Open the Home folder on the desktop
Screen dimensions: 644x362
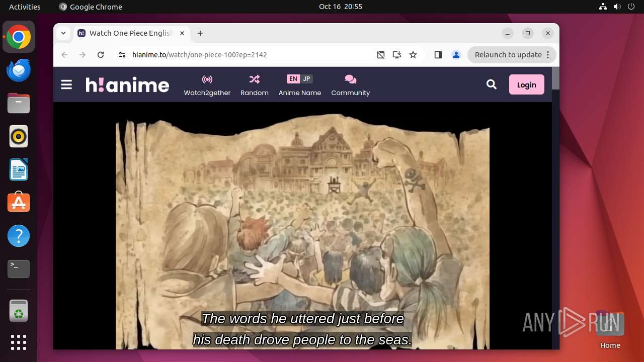pos(610,330)
